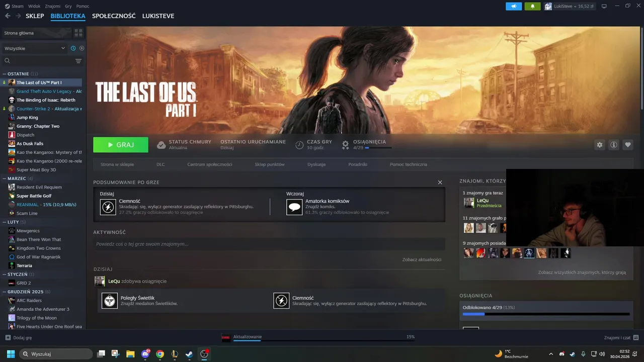The image size is (644, 362).
Task: Click the play time clock icon
Action: pos(299,145)
